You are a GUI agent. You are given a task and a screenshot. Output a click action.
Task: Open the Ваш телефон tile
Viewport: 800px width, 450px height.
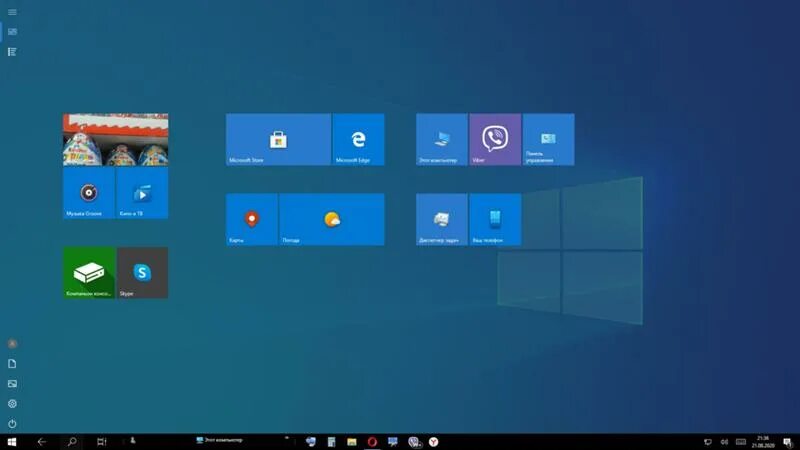[x=495, y=219]
